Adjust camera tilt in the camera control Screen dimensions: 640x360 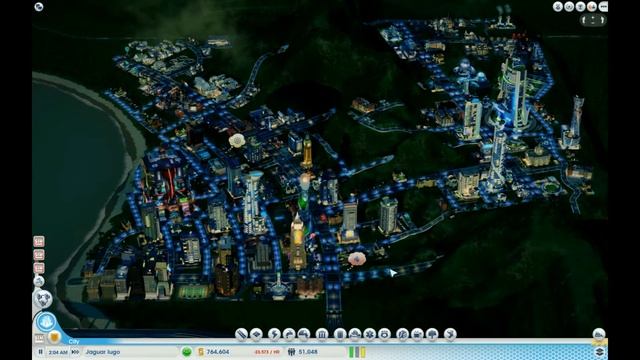point(593,20)
